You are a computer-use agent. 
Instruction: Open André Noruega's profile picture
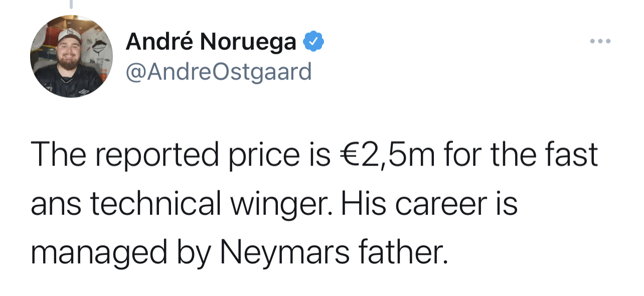pos(71,56)
